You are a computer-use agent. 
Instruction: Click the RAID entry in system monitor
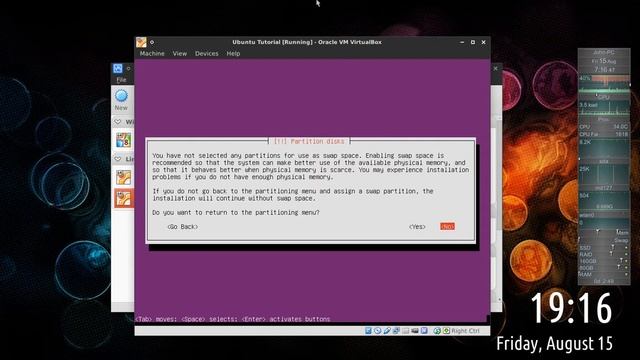pos(586,254)
